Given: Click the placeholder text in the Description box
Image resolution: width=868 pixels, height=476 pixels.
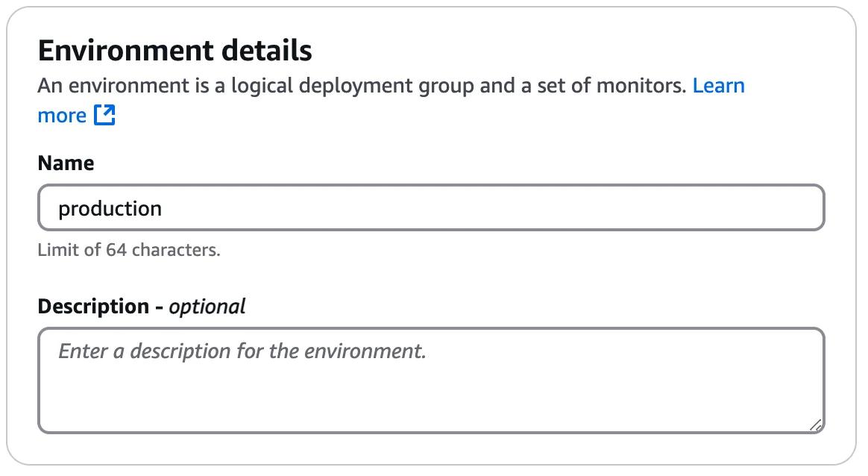Looking at the screenshot, I should pos(239,349).
